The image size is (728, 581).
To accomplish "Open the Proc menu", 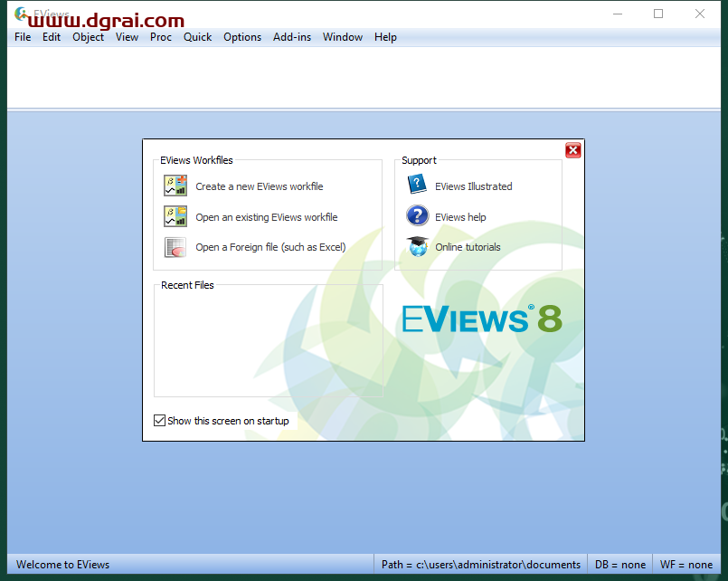I will tap(161, 37).
